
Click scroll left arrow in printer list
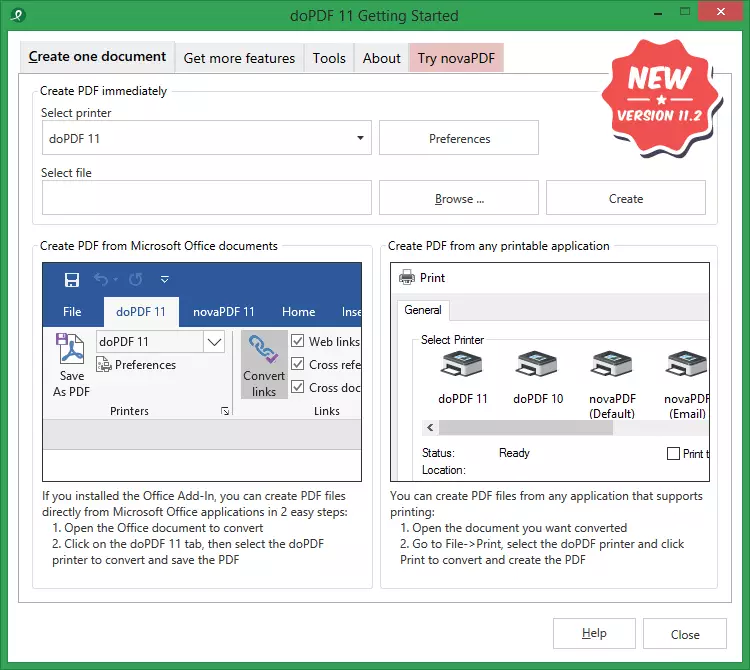click(430, 428)
